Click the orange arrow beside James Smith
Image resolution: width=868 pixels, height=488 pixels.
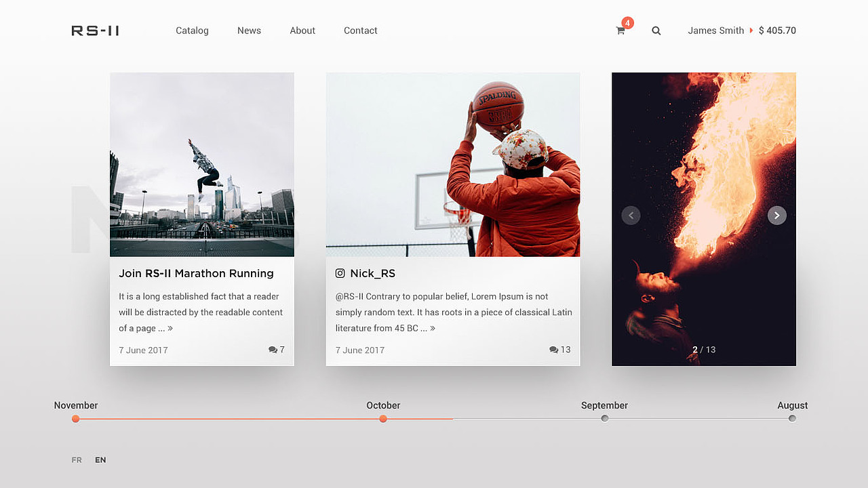751,30
